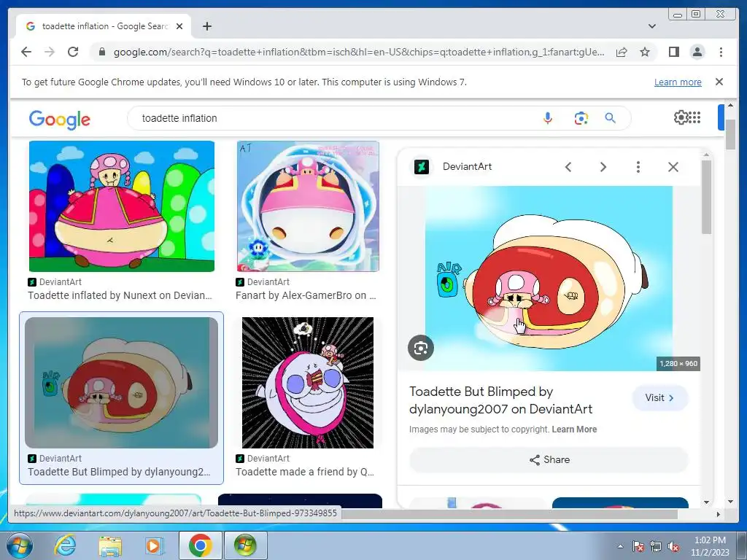Screen dimensions: 747x560
Task: Open Toadette But Blimped title link
Action: (x=500, y=400)
